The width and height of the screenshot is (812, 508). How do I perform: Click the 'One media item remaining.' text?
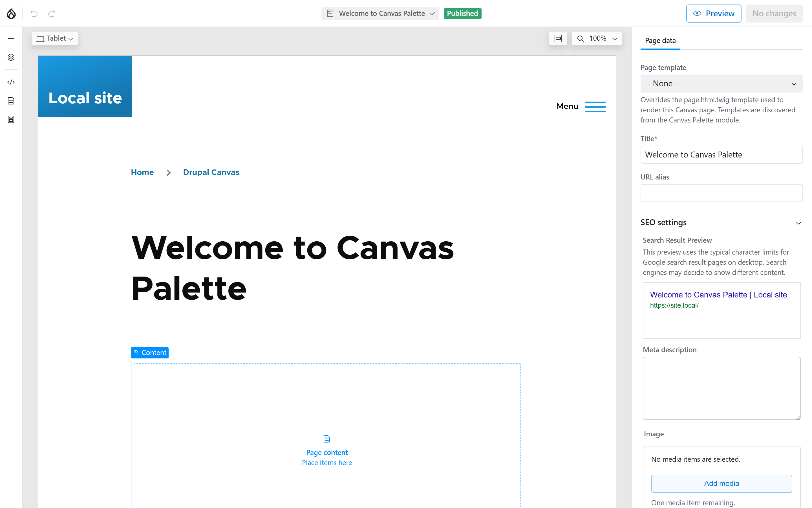[693, 503]
